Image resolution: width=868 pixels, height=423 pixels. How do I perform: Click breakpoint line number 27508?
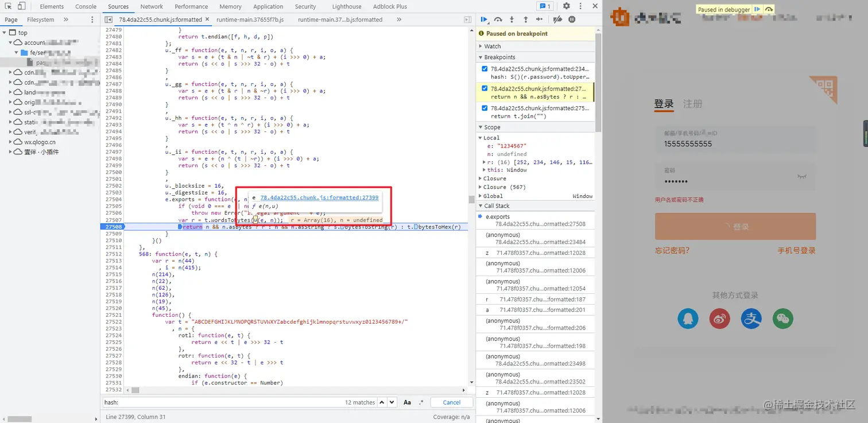pyautogui.click(x=113, y=227)
